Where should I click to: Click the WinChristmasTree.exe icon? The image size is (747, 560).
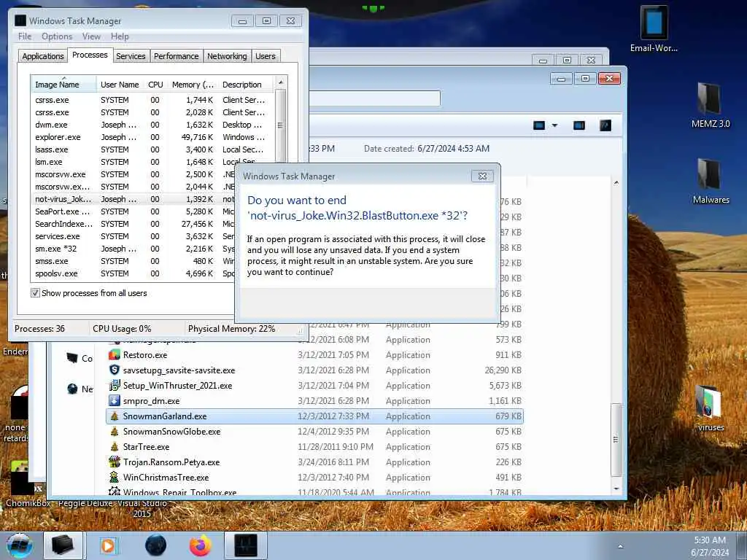click(115, 477)
